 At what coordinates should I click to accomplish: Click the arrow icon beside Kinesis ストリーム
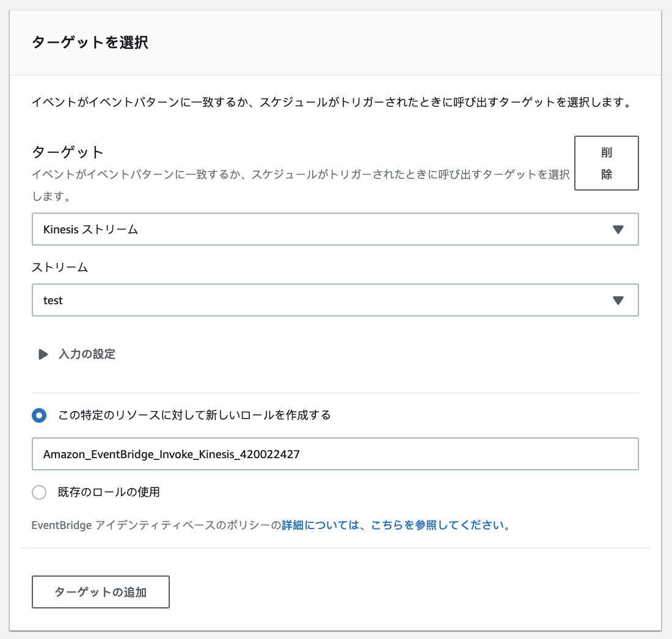[618, 230]
